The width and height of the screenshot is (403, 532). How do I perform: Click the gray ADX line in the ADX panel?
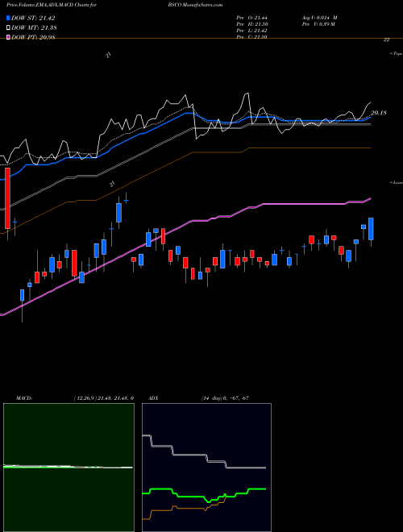[204, 455]
